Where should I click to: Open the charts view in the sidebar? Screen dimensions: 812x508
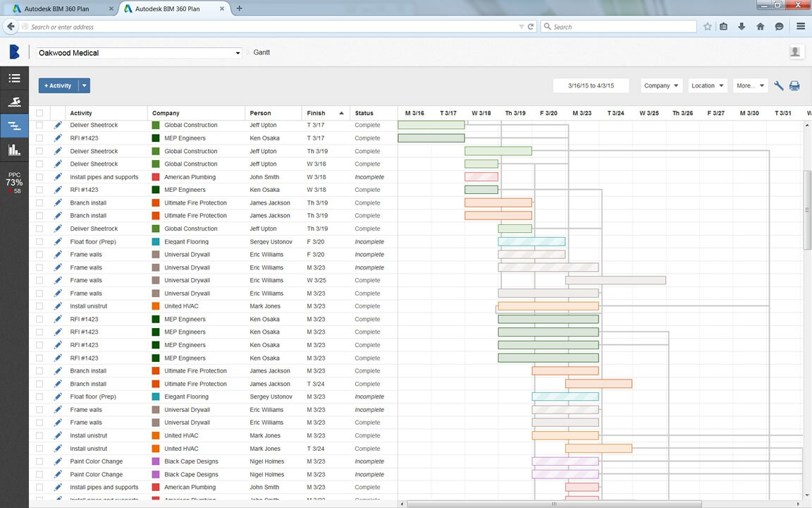pos(14,149)
